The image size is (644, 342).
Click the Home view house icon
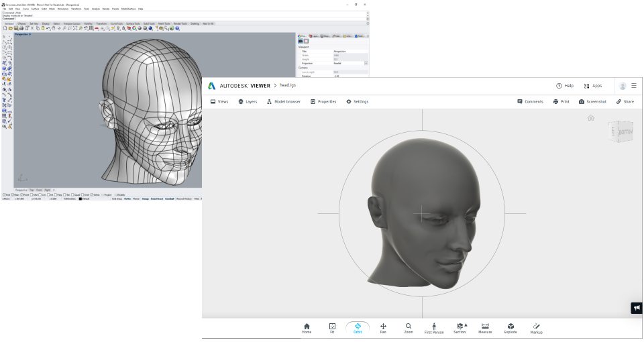(307, 327)
